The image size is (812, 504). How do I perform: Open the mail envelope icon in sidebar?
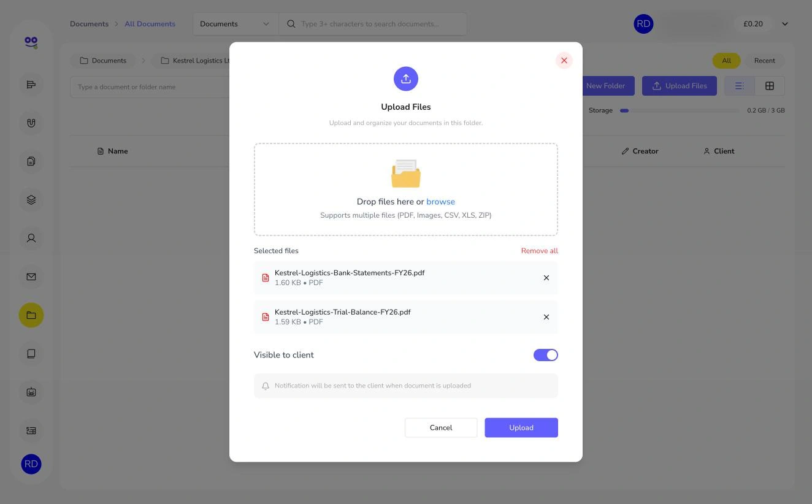[31, 277]
